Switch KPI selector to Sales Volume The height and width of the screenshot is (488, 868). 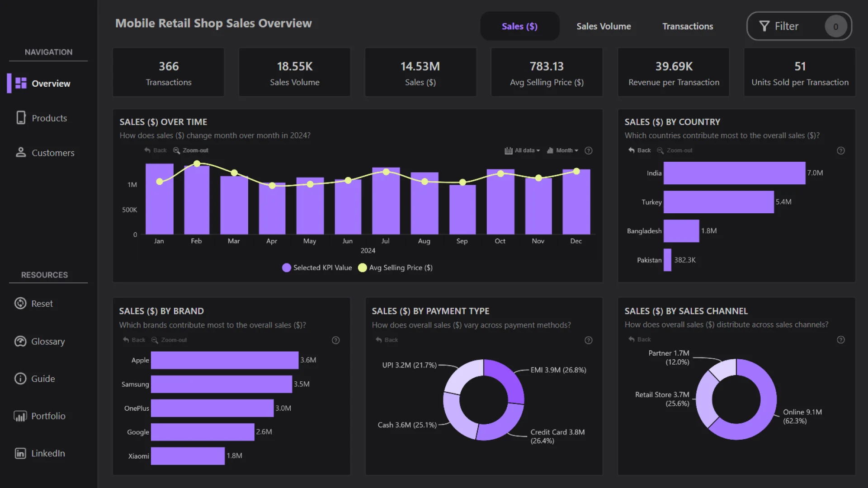tap(604, 26)
